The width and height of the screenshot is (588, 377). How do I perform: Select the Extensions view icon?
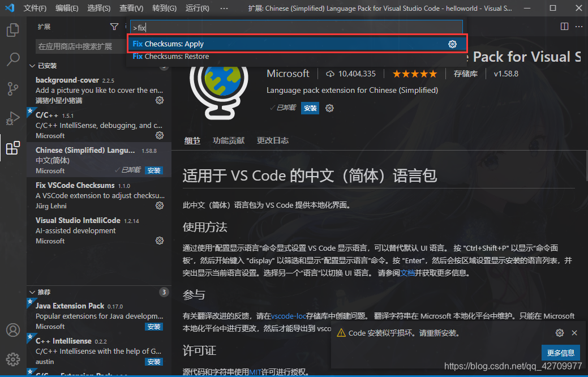tap(13, 148)
